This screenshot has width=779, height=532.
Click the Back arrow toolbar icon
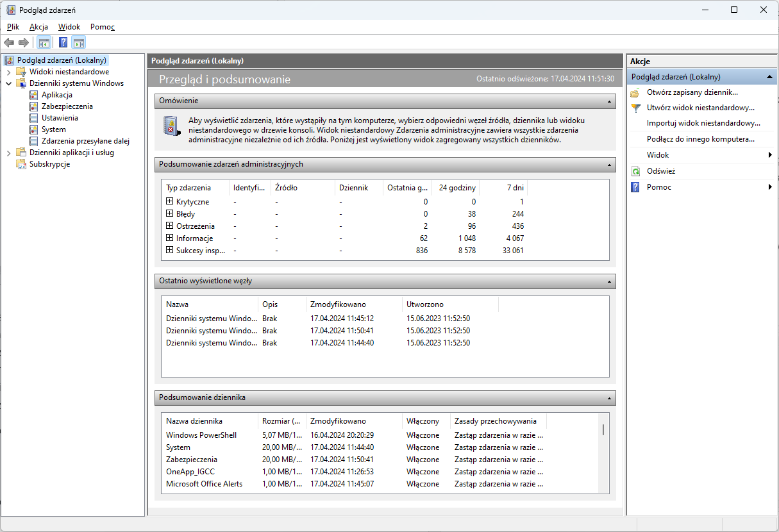click(x=9, y=43)
